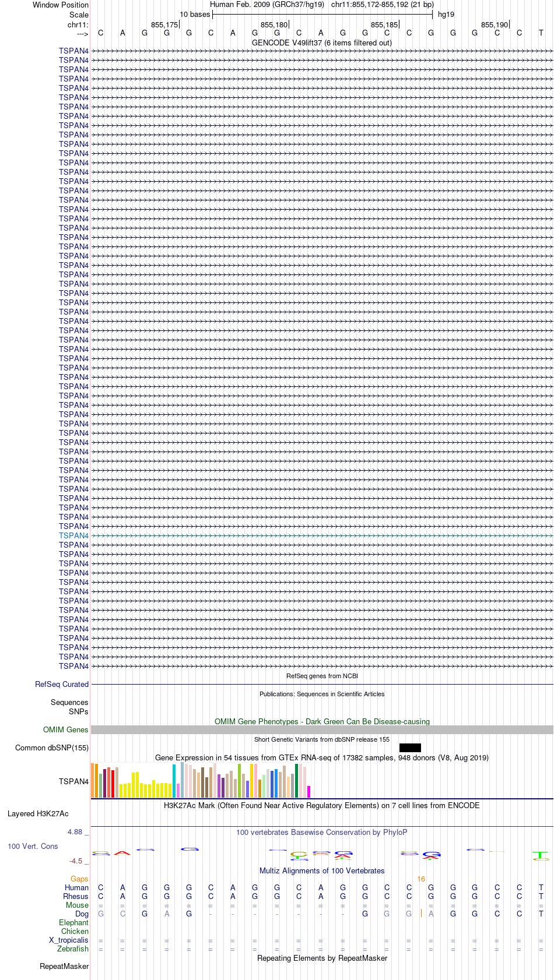554x980 pixels.
Task: Open 'Multiz Alignments of 100 Vertebrates' title
Action: [322, 870]
